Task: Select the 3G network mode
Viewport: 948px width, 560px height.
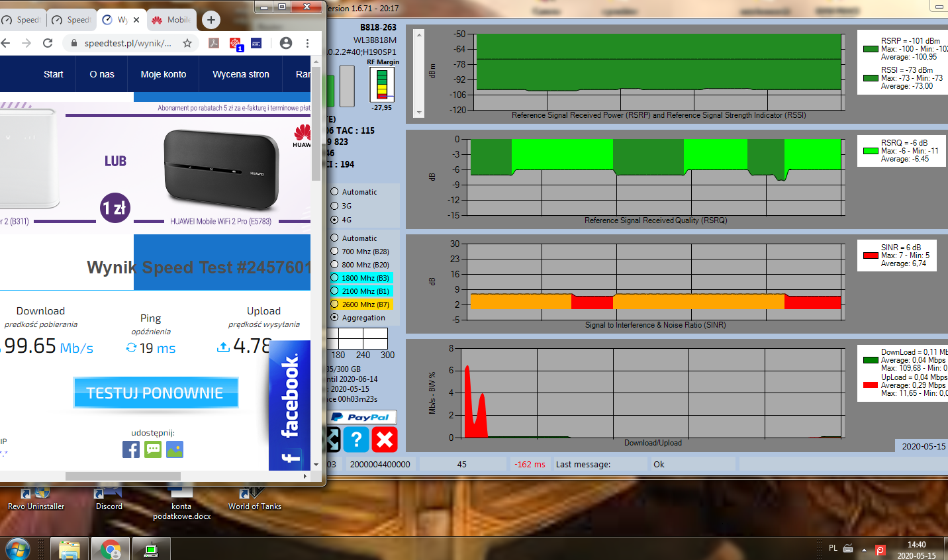Action: click(x=335, y=206)
